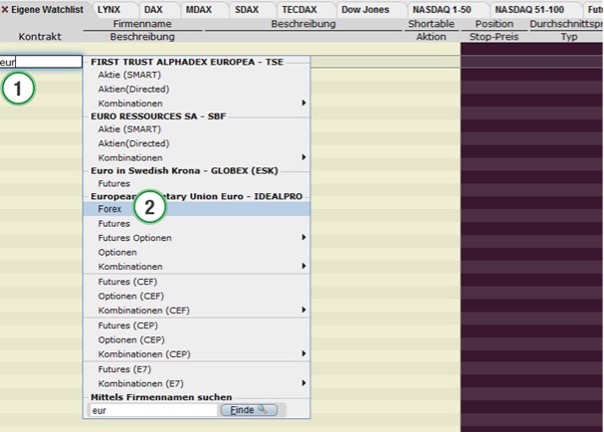Expand the Futures Optionen submenu
The image size is (604, 432).
point(200,238)
